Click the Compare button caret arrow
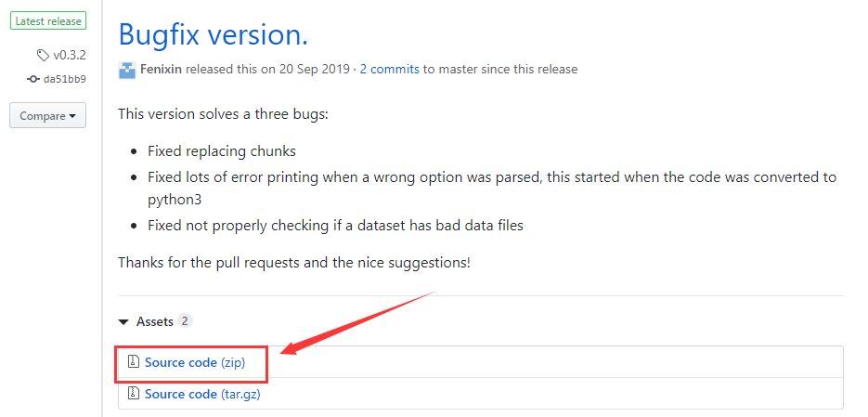The width and height of the screenshot is (868, 417). point(72,116)
